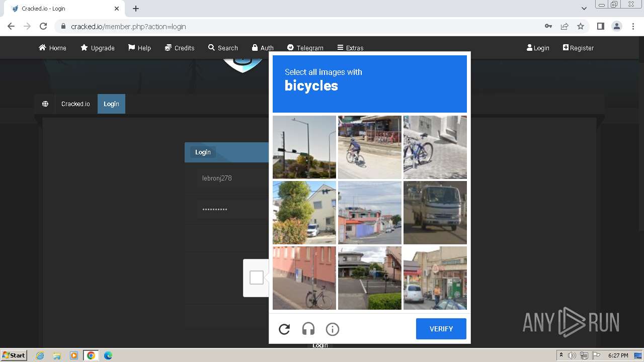
Task: Open the Credits nav link
Action: 180,48
